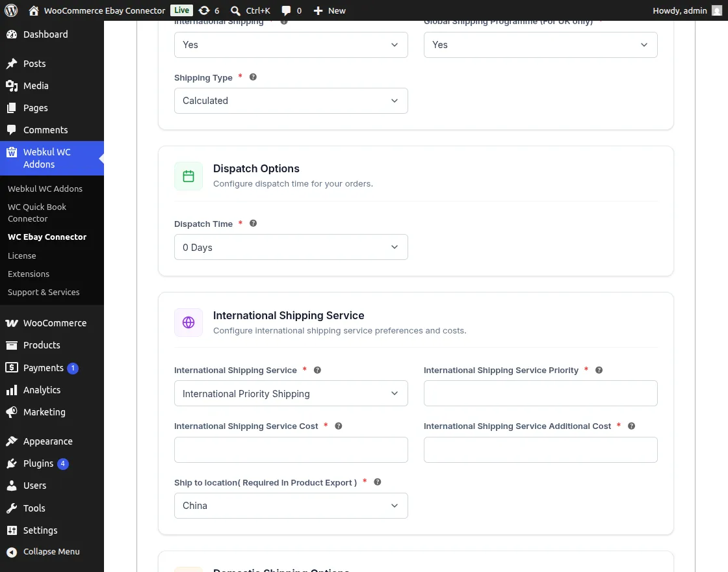Open the Global Shipping Programme dropdown

(540, 45)
